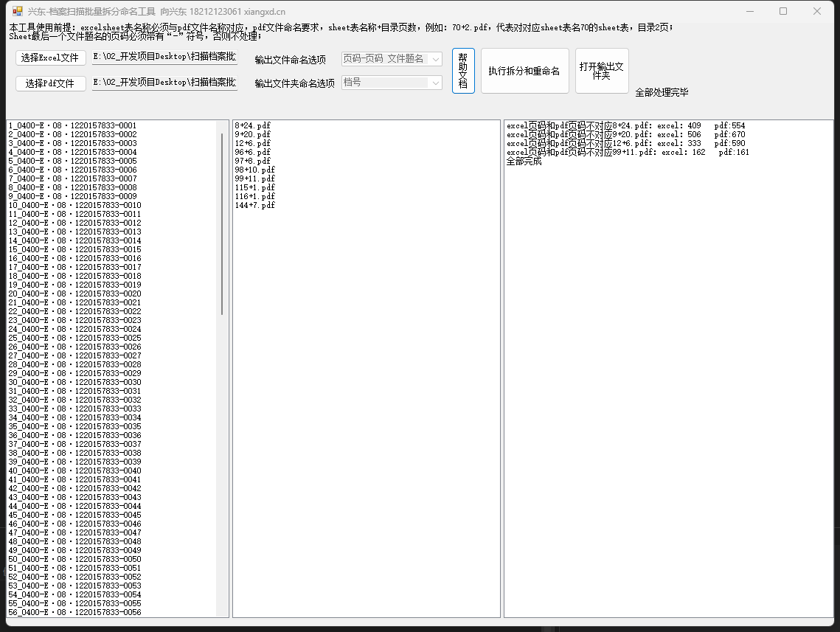
Task: Select 99+11.pdf in the pdf list
Action: pyautogui.click(x=254, y=178)
